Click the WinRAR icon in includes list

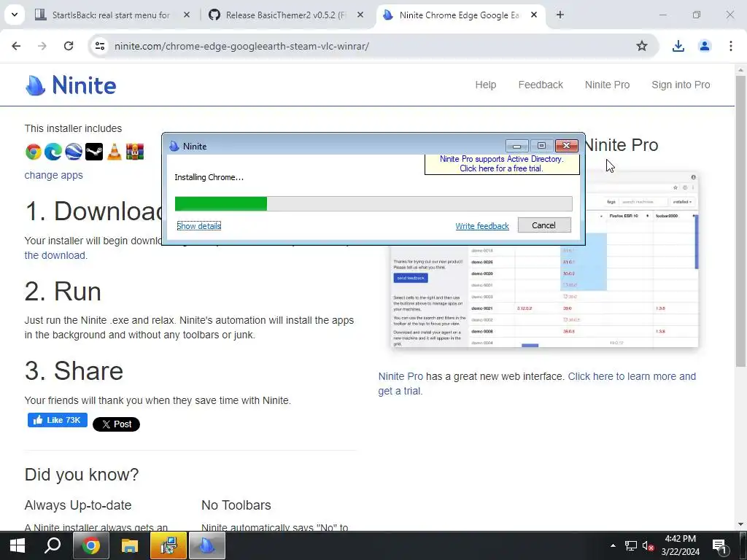pos(135,152)
